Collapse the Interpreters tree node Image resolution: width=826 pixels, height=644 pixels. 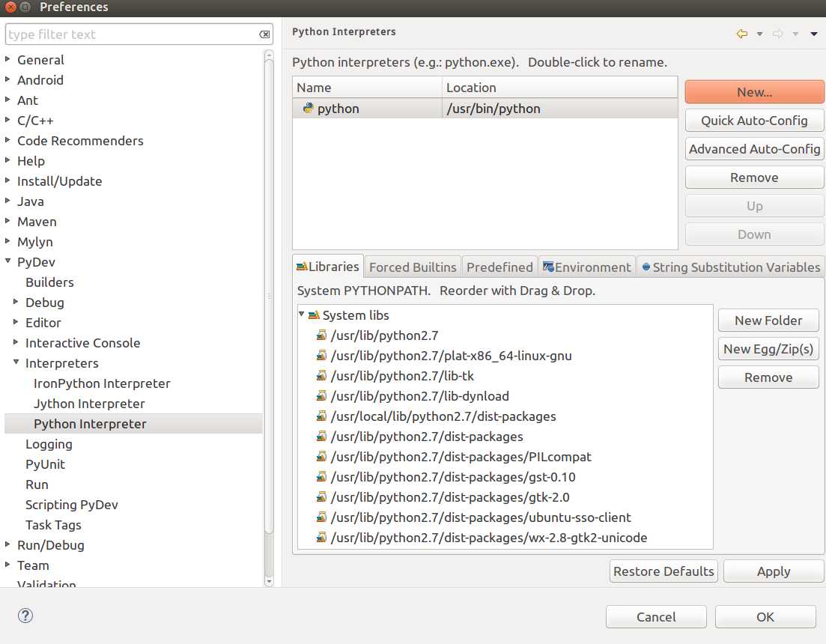[x=16, y=362]
